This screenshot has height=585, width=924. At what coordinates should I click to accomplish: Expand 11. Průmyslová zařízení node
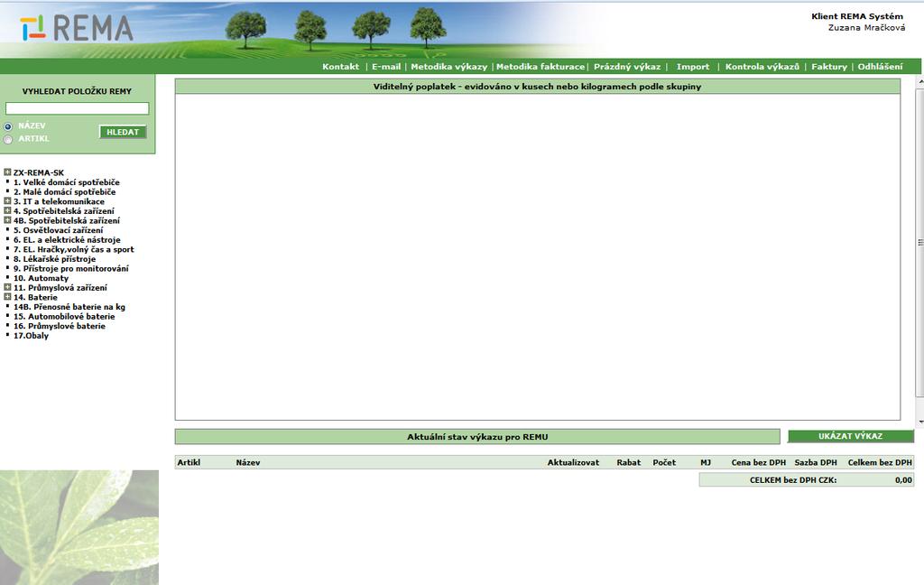pyautogui.click(x=7, y=287)
